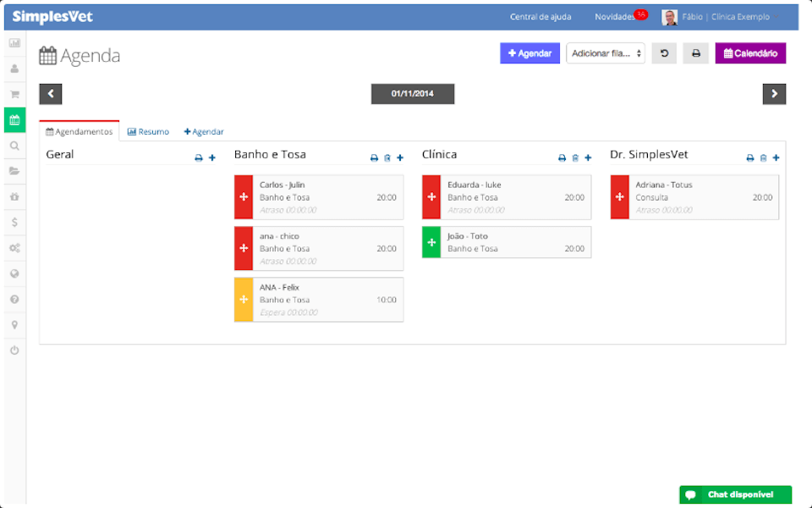Toggle the green status block on João - Toto
The height and width of the screenshot is (508, 812).
click(x=431, y=242)
